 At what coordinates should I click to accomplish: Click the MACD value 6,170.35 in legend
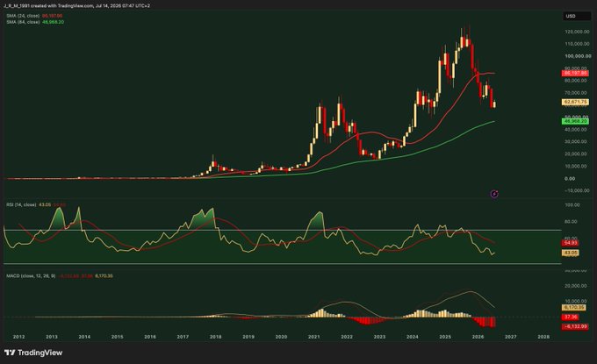(x=104, y=275)
